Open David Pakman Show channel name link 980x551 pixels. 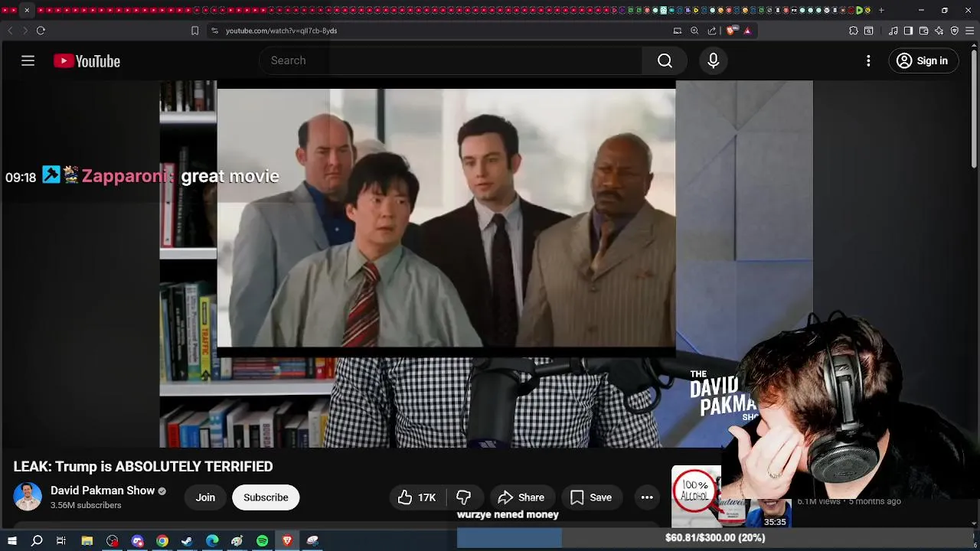click(x=103, y=491)
